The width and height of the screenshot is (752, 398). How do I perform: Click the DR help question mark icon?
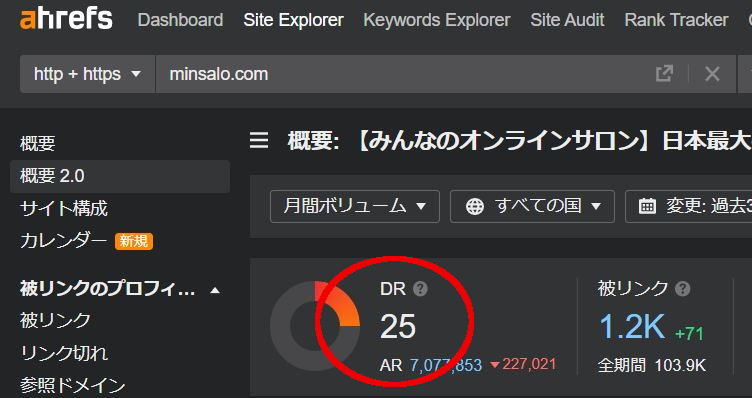(420, 289)
